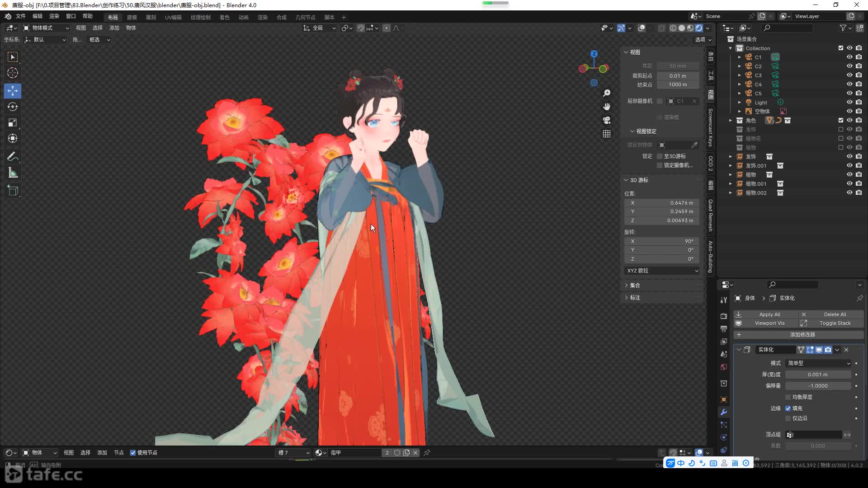Click the zoom view magnifier icon
The image size is (868, 488).
click(607, 93)
